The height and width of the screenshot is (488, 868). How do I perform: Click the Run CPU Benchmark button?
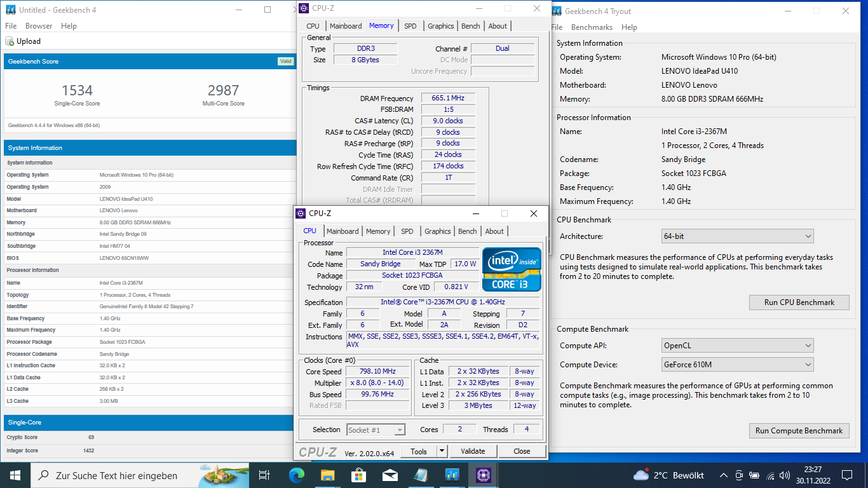(799, 302)
